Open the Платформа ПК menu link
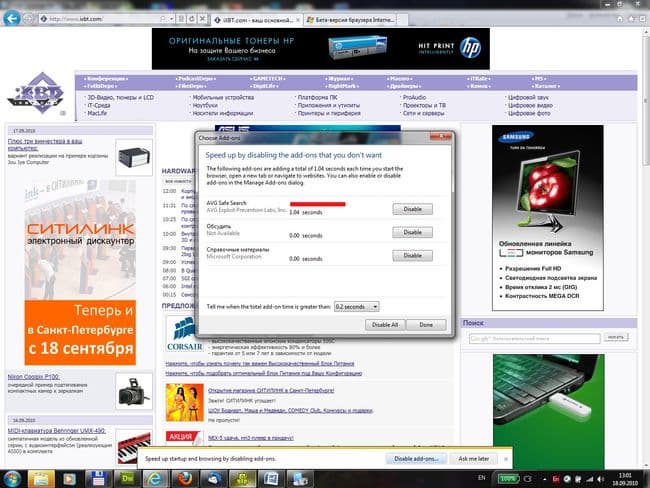Viewport: 650px width, 488px height. [x=317, y=97]
